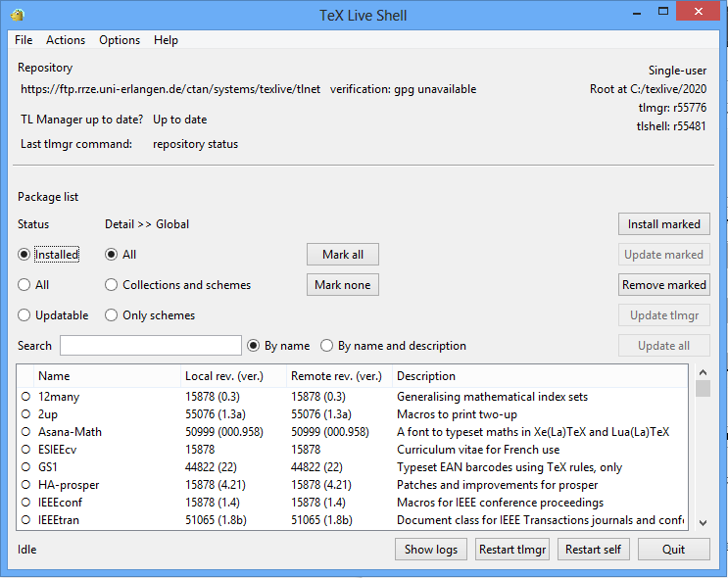Viewport: 728px width, 578px height.
Task: Click the scroll down arrow of package list
Action: pos(703,523)
